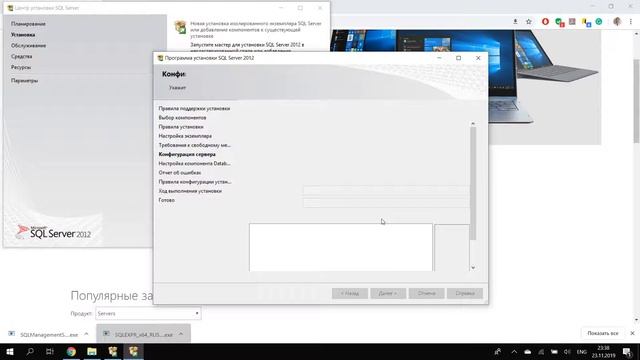Switch the ENG input language indicator
This screenshot has height=360, width=640.
point(582,352)
